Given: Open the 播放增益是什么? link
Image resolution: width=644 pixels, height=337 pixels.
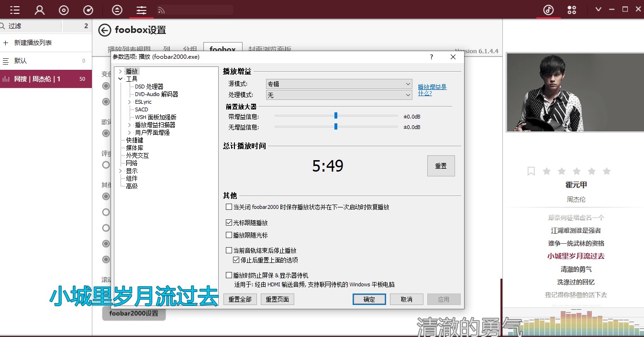Looking at the screenshot, I should click(x=432, y=90).
